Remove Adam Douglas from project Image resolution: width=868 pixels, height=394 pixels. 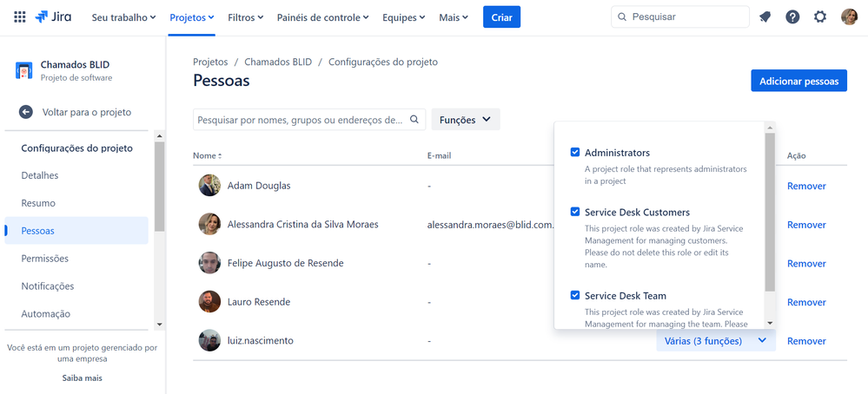806,186
